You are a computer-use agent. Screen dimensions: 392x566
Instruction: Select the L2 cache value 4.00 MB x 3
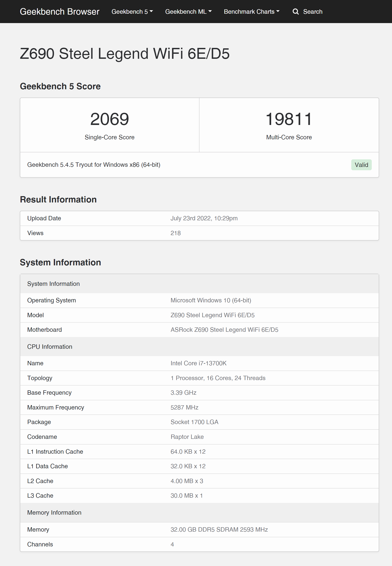187,481
